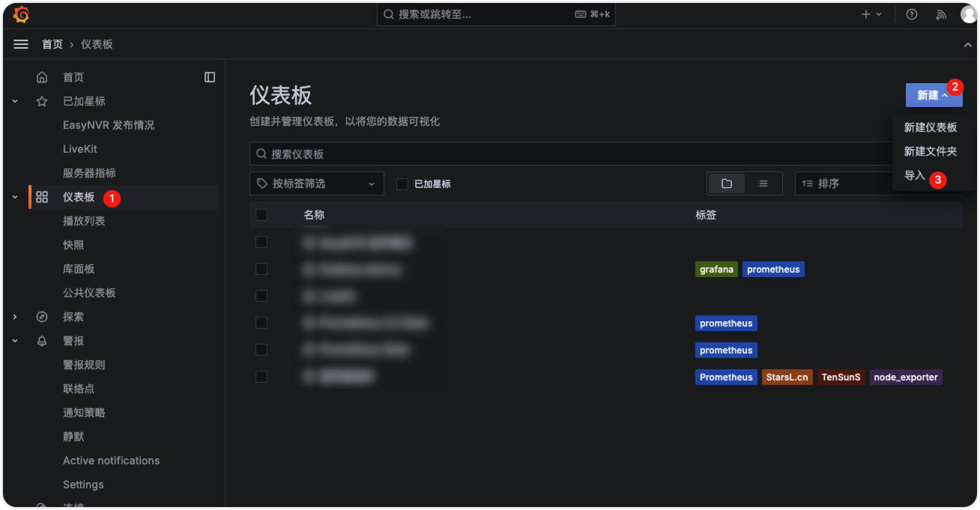Open the 按标签筛选 tag filter dropdown

click(x=316, y=183)
